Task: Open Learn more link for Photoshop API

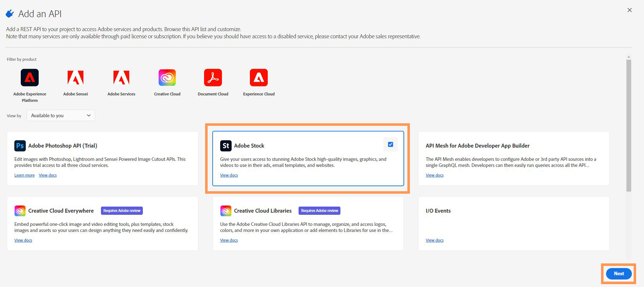Action: coord(24,175)
